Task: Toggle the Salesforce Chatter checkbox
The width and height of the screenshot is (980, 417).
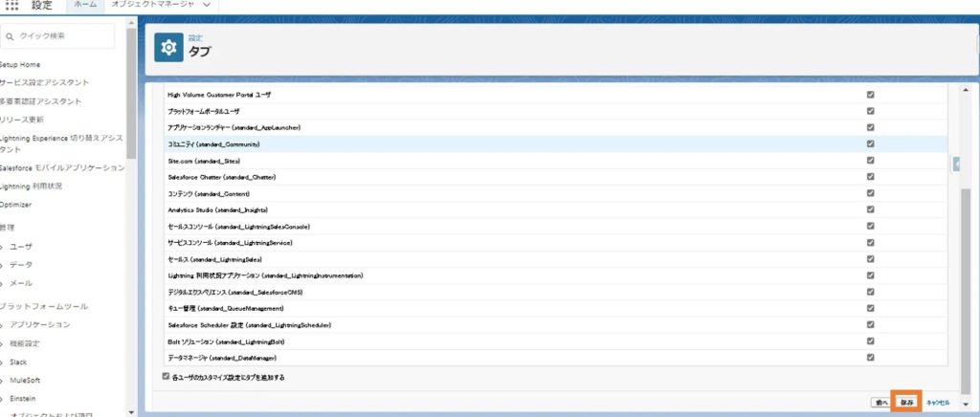Action: pos(870,177)
